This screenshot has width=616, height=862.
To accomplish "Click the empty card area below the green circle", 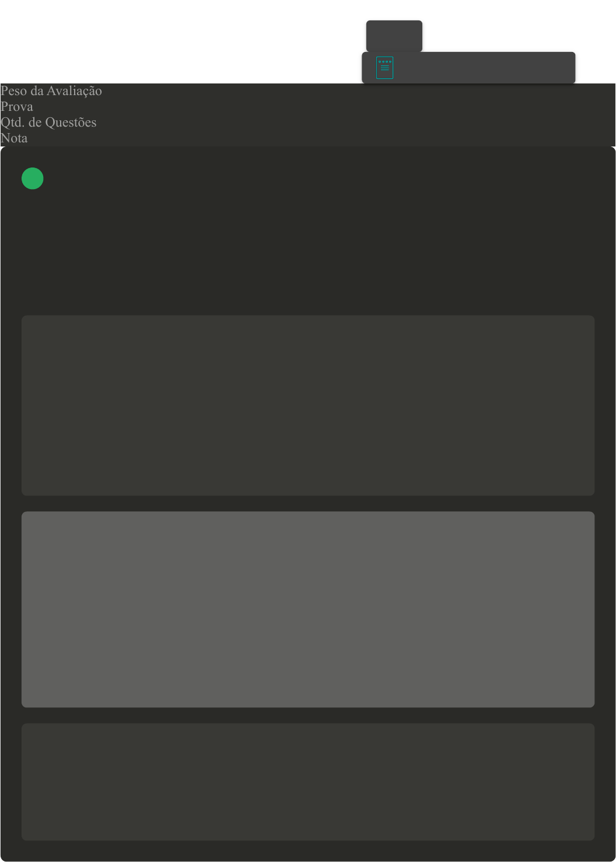I will click(308, 251).
